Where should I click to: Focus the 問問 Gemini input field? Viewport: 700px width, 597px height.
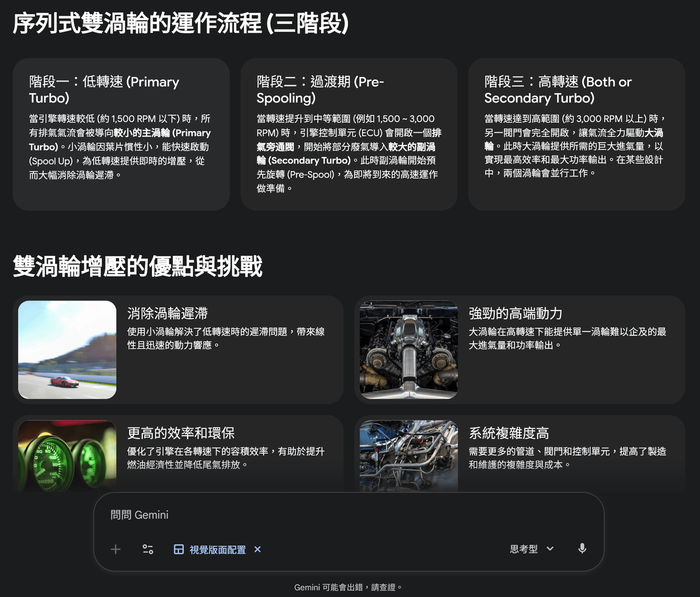pyautogui.click(x=349, y=515)
